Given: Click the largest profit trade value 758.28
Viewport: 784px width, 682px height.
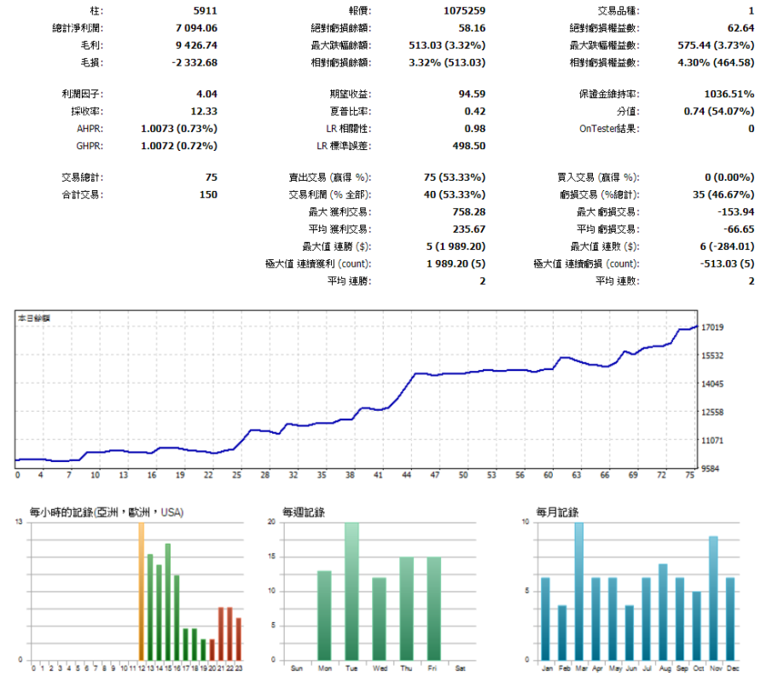Looking at the screenshot, I should coord(468,211).
